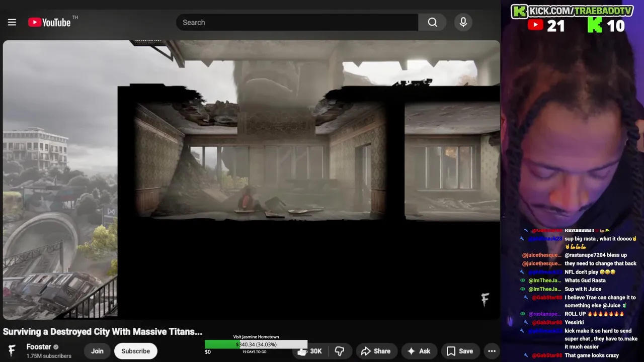Click chat message 'That game looks crazy'
This screenshot has width=644, height=362.
(x=592, y=355)
